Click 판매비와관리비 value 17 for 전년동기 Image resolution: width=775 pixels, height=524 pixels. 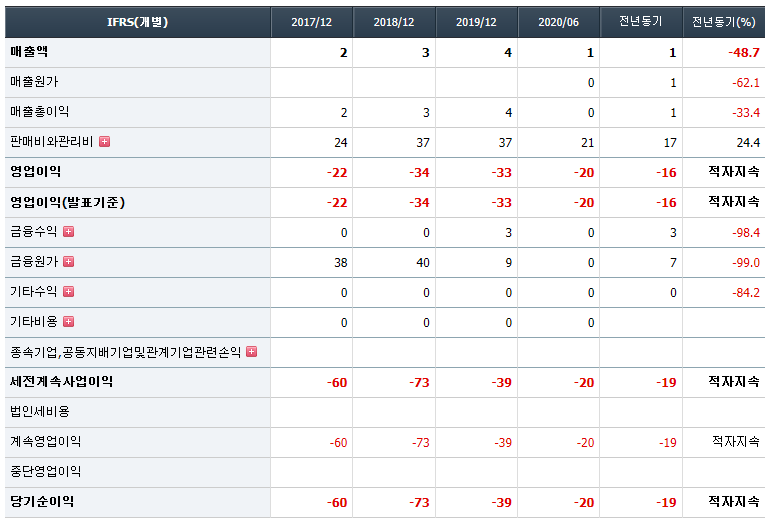click(670, 143)
